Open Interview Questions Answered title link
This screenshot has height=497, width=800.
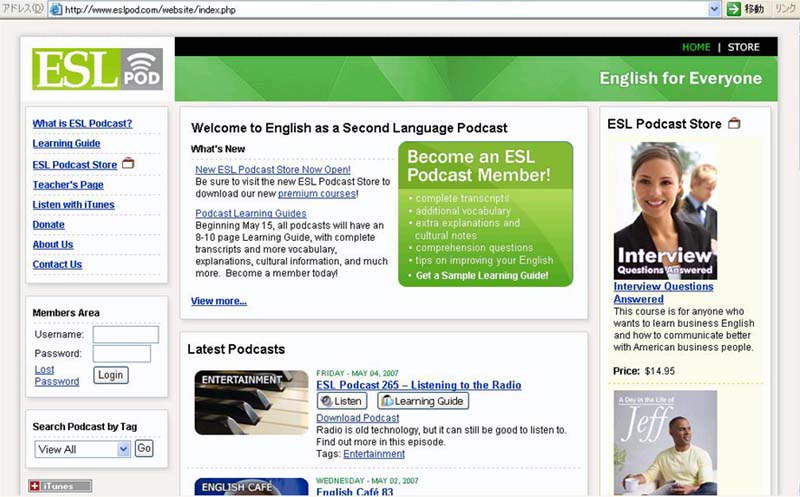[663, 293]
